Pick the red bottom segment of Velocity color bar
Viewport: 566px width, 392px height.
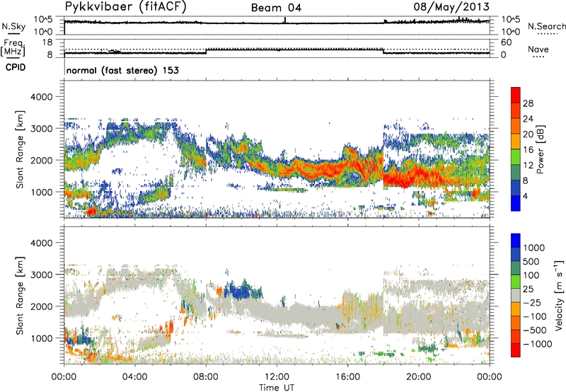pos(516,350)
